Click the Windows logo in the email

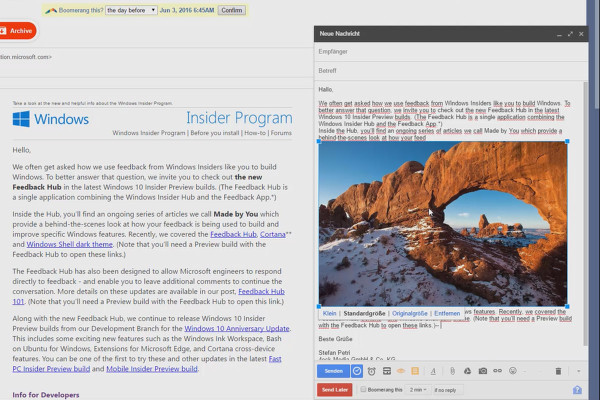[21, 119]
